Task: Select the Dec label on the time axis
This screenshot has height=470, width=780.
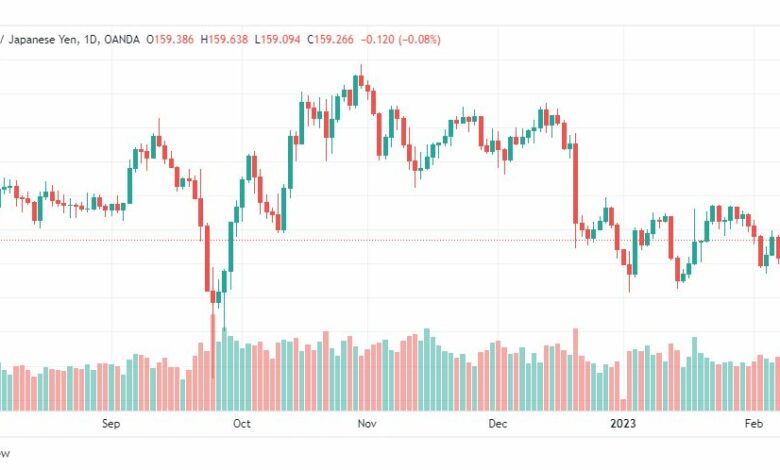Action: coord(497,424)
